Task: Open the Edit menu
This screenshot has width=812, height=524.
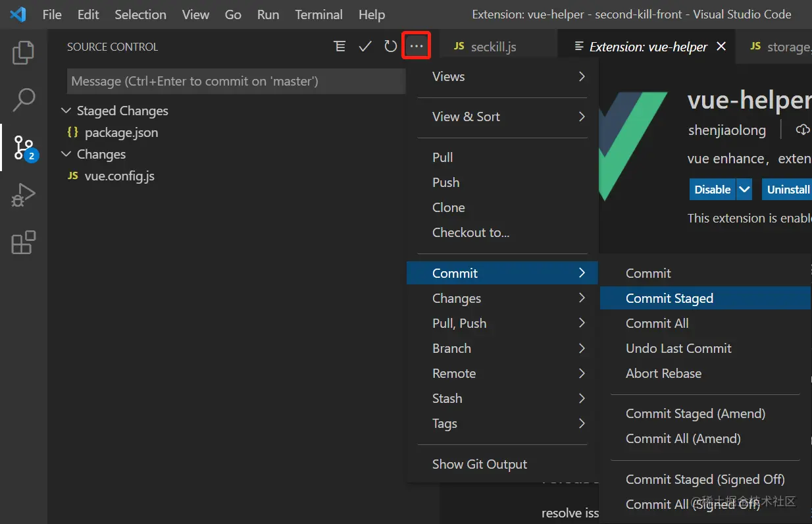Action: (x=88, y=14)
